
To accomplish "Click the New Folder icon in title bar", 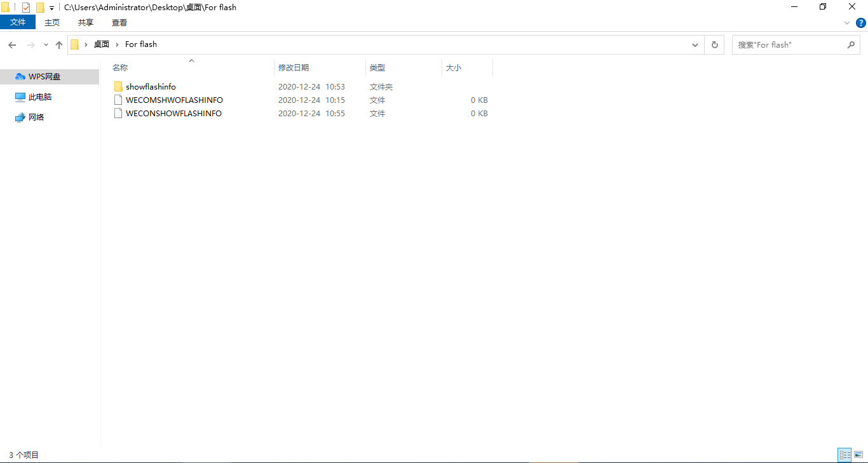I will (x=40, y=8).
